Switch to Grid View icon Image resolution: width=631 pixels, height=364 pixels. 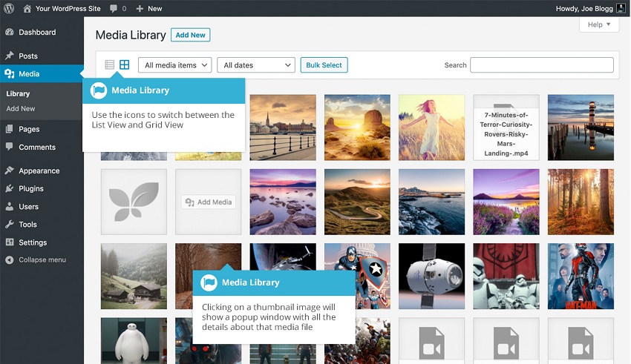point(125,64)
